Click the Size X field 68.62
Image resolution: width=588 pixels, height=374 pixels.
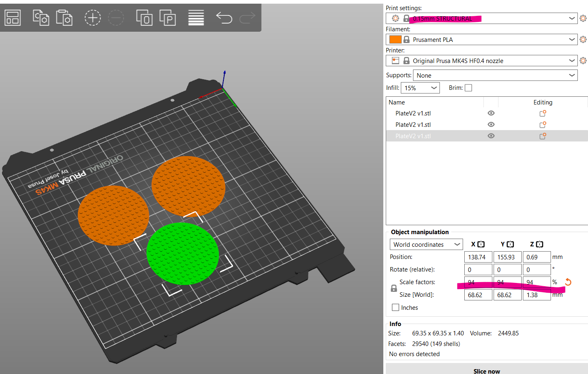point(478,295)
